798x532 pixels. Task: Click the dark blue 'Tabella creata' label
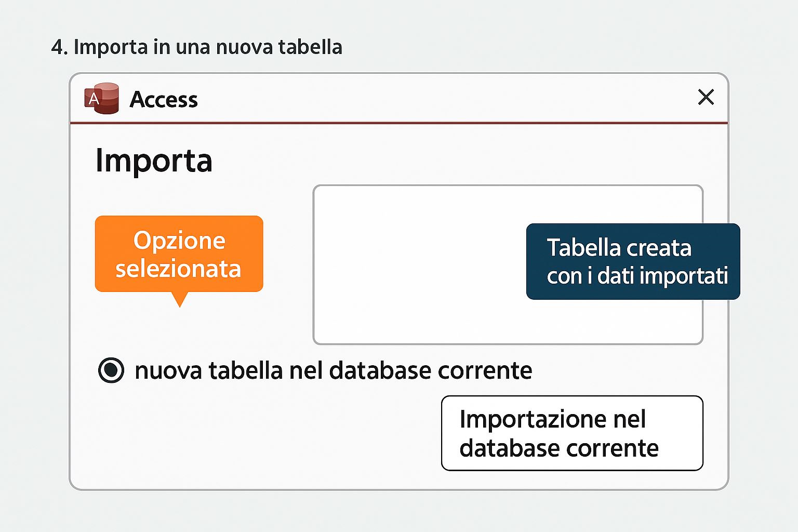[x=633, y=261]
